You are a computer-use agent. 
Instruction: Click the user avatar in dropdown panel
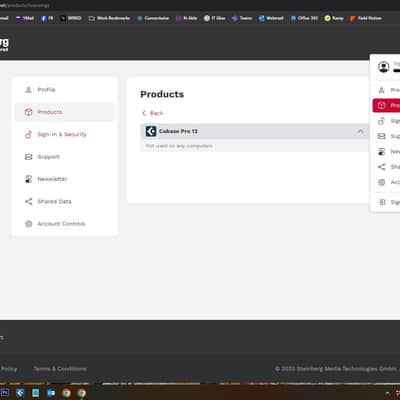tap(384, 67)
